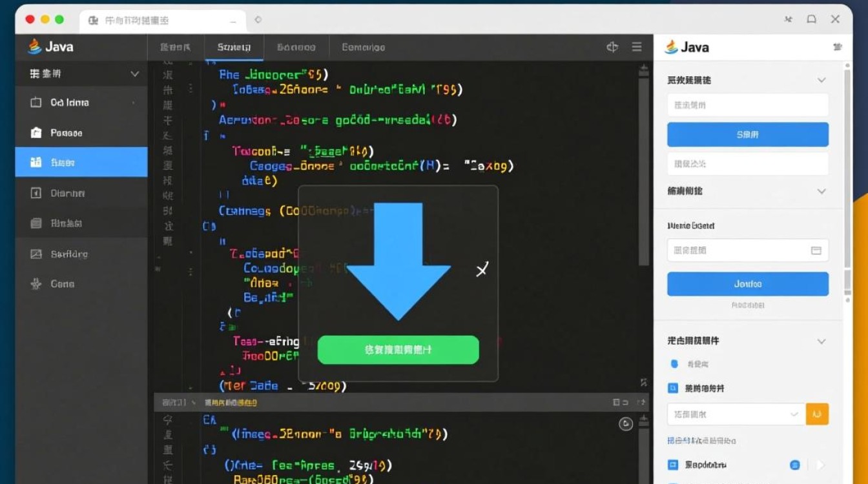Click the first text input in right panel
Viewport: 868px width, 484px height.
(747, 105)
